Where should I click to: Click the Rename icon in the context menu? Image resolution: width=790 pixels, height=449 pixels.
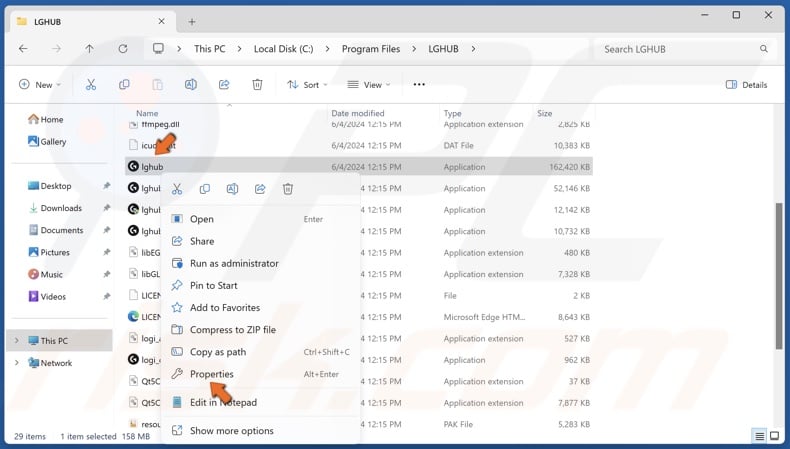(232, 189)
